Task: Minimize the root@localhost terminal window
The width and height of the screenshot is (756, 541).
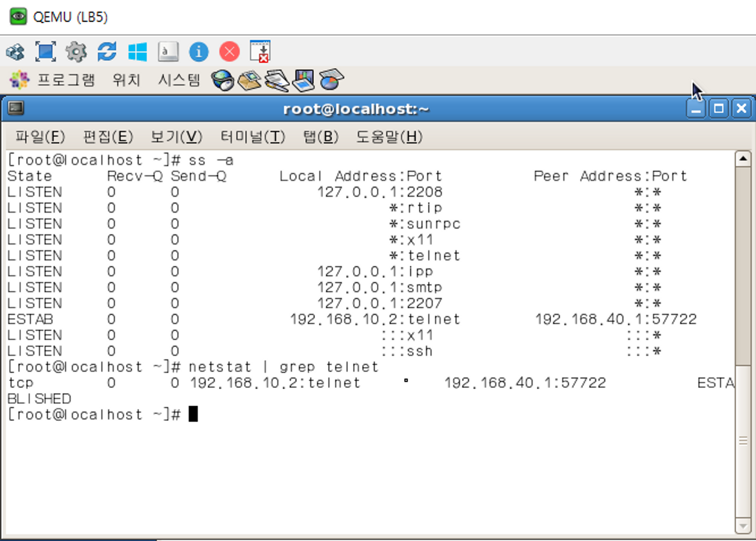Action: [696, 108]
